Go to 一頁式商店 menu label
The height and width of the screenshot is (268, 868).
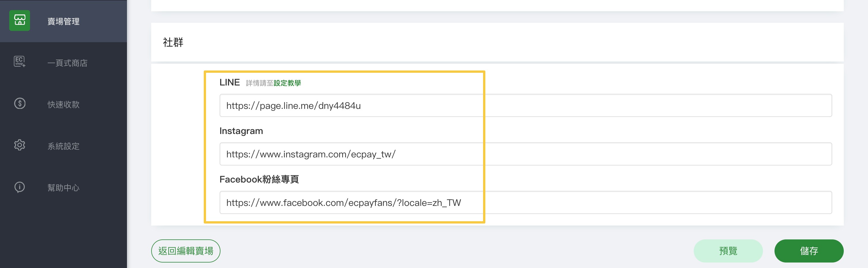point(68,63)
